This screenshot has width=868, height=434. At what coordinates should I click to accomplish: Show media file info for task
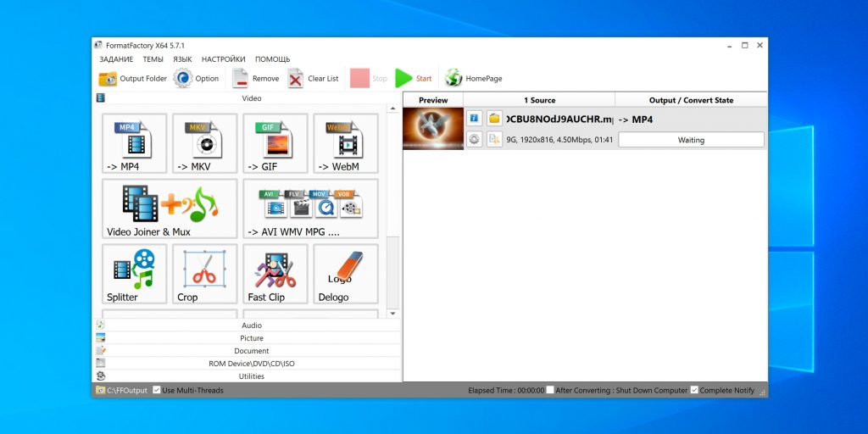coord(475,118)
